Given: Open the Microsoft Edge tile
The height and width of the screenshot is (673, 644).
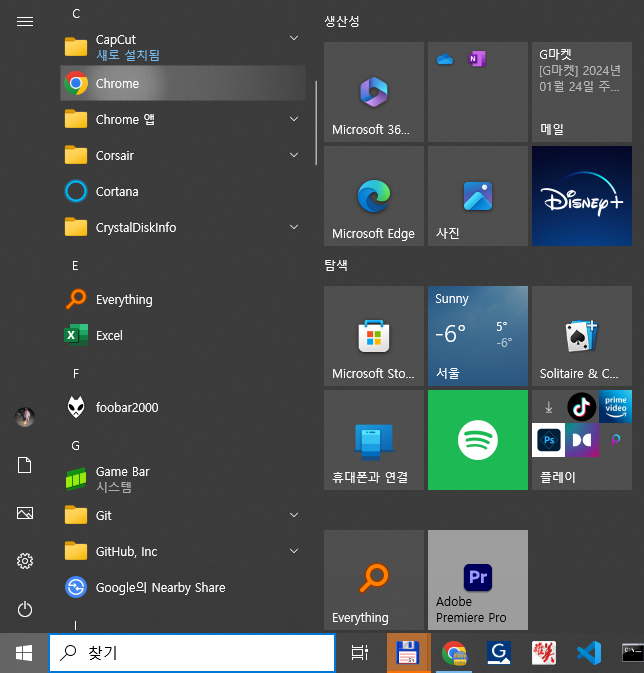Looking at the screenshot, I should click(374, 196).
